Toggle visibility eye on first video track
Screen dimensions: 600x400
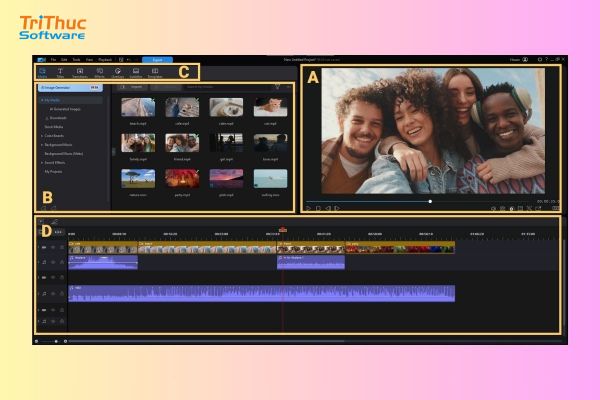click(53, 248)
